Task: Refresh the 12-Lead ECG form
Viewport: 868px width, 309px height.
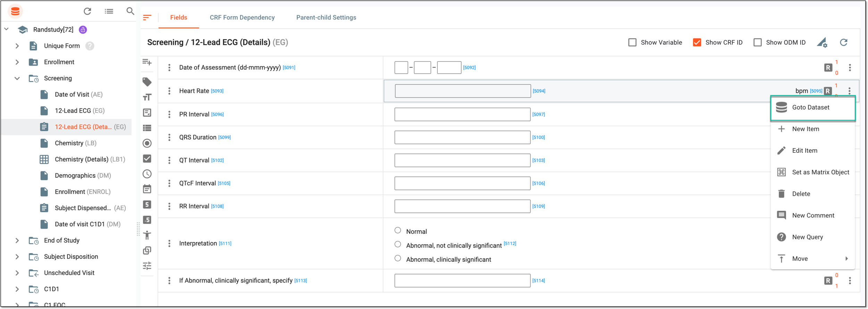Action: [x=844, y=42]
